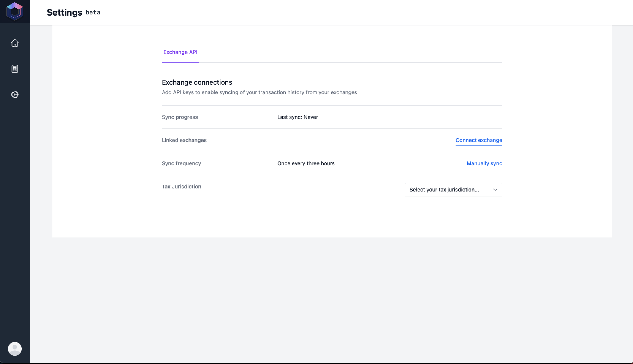
Task: Click the Last sync: Never text
Action: tap(298, 117)
